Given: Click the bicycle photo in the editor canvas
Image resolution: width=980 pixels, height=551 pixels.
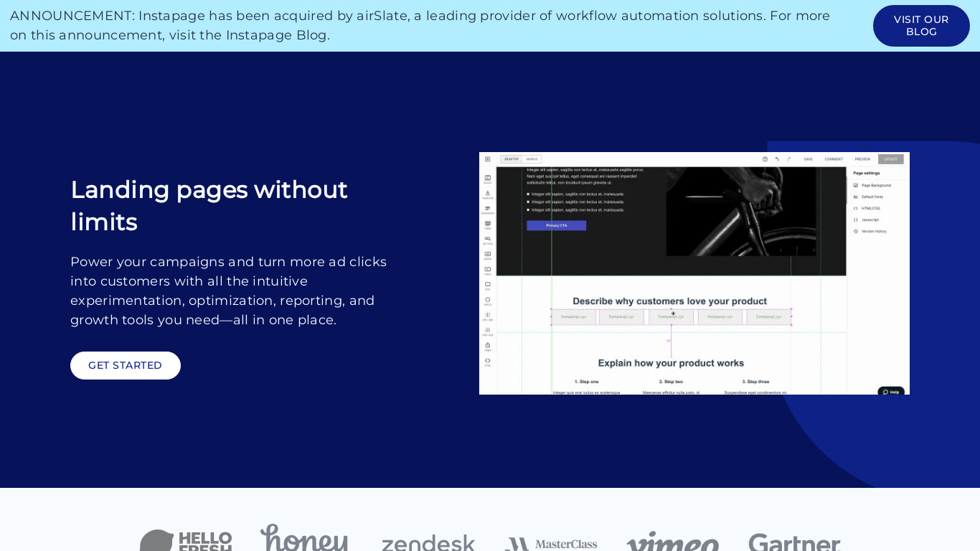Looking at the screenshot, I should [741, 212].
